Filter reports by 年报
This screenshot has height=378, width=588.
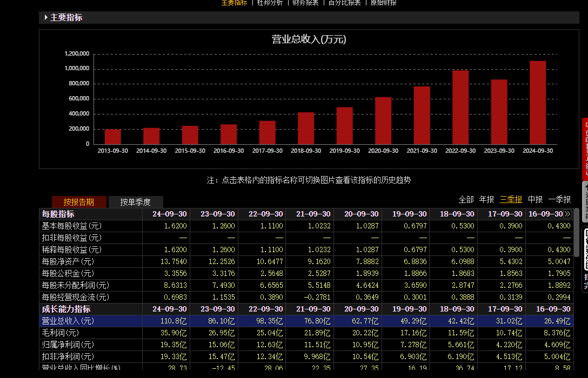pyautogui.click(x=486, y=199)
